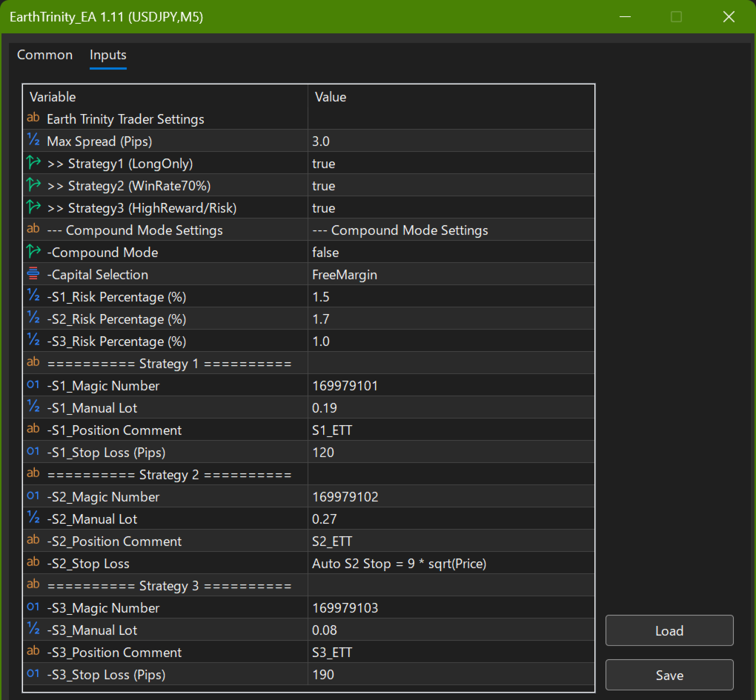Select the Earth Trinity Trader Settings label
Viewport: 756px width, 700px height.
pyautogui.click(x=125, y=119)
